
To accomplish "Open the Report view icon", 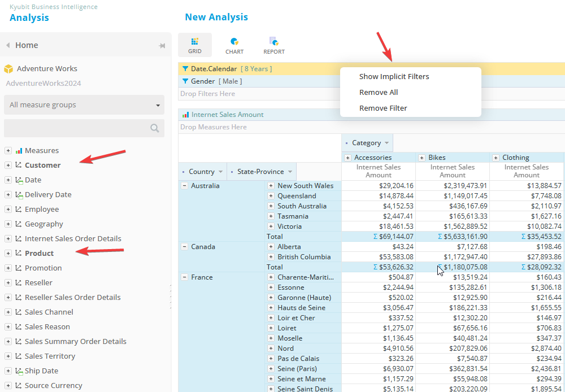I will click(274, 42).
